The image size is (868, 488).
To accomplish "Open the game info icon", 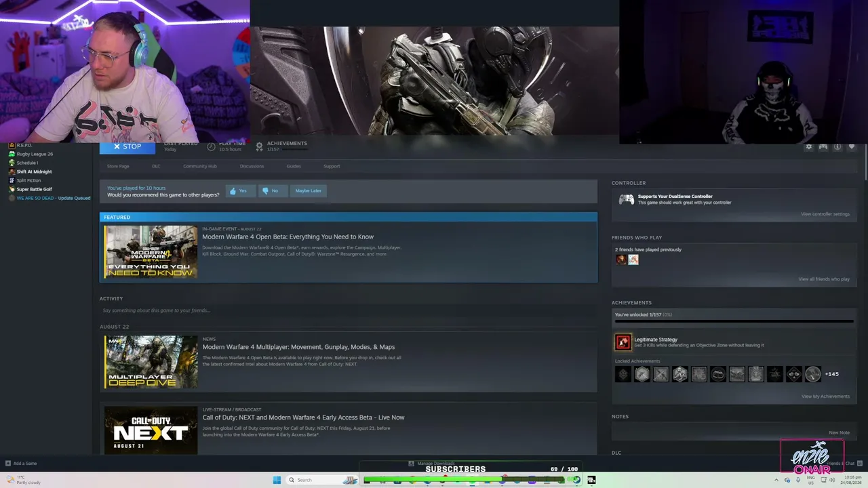I will pyautogui.click(x=837, y=146).
